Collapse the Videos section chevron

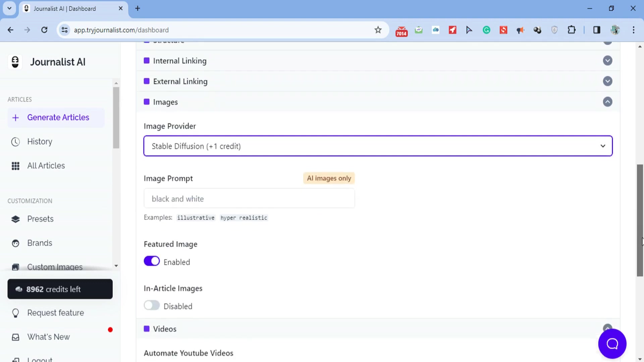(607, 327)
